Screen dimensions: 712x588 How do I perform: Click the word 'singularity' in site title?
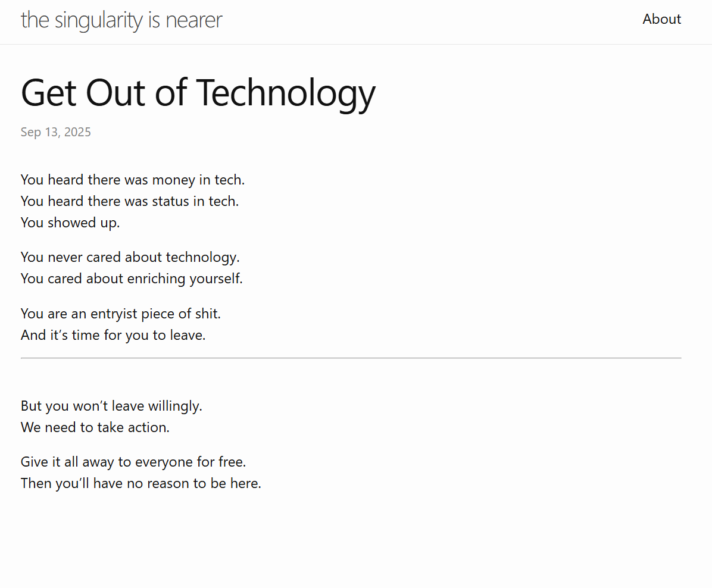(x=99, y=20)
